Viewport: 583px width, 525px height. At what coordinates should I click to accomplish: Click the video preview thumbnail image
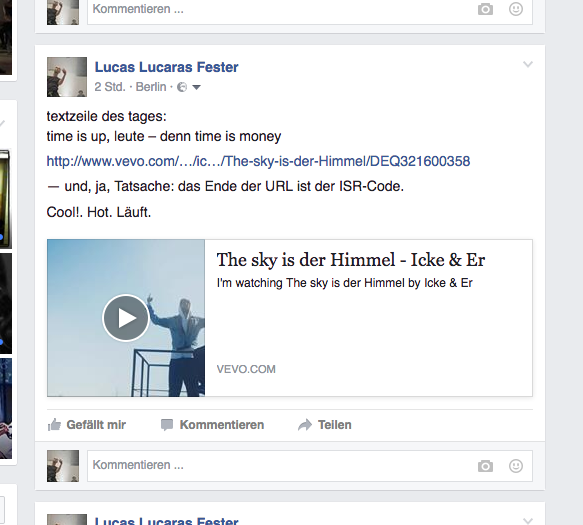point(126,318)
